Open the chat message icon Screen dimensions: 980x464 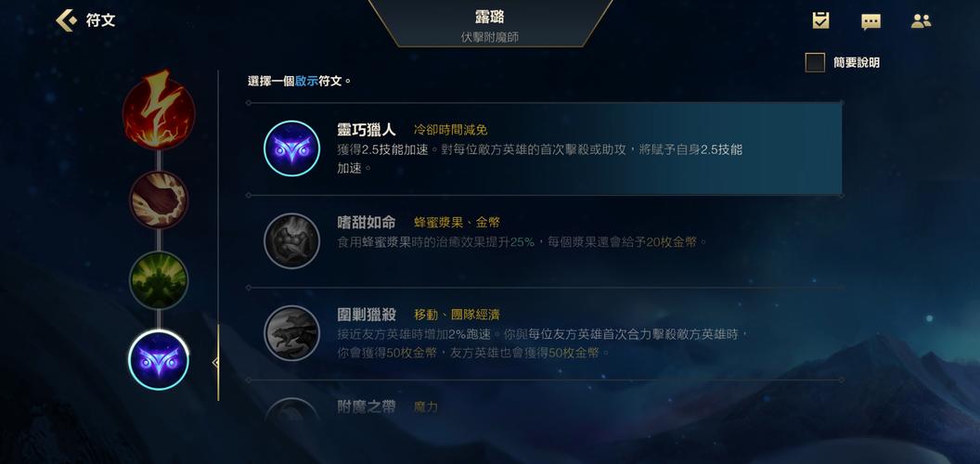(x=870, y=21)
